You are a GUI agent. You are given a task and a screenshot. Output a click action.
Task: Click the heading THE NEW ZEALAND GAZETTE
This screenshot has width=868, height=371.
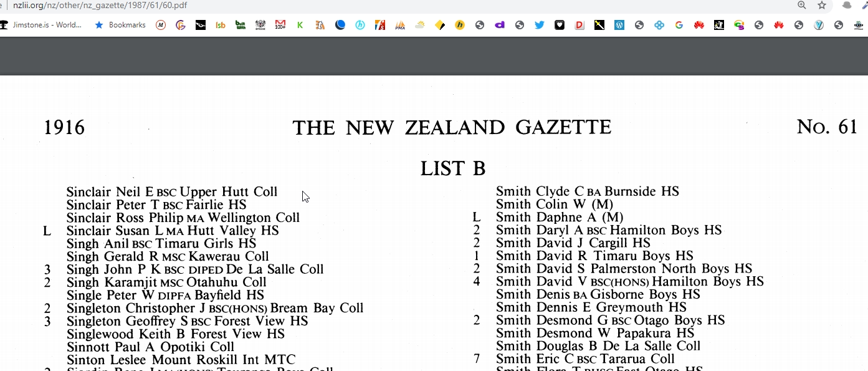452,128
